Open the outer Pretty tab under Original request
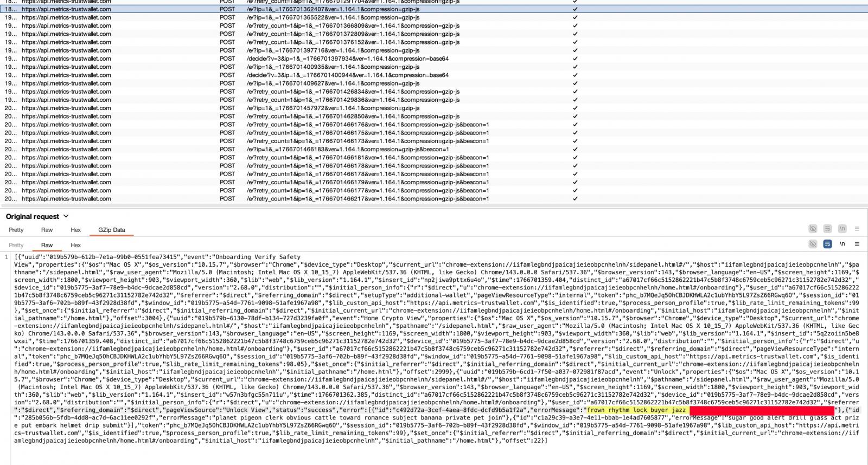 click(16, 230)
